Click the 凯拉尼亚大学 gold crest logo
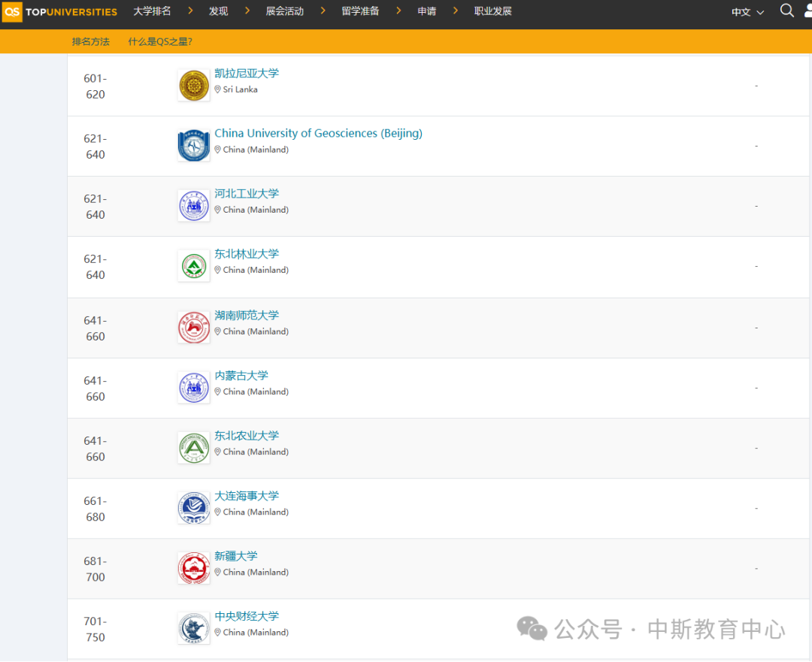 [x=194, y=86]
